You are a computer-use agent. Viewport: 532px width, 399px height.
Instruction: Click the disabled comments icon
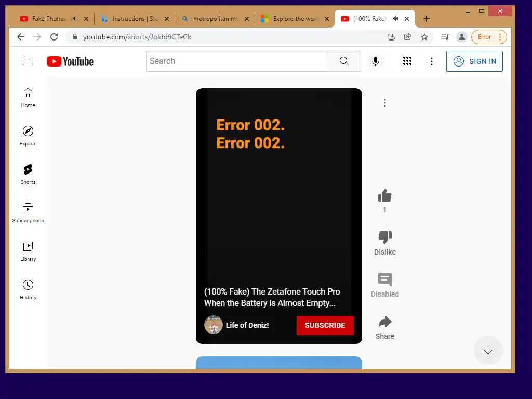385,280
